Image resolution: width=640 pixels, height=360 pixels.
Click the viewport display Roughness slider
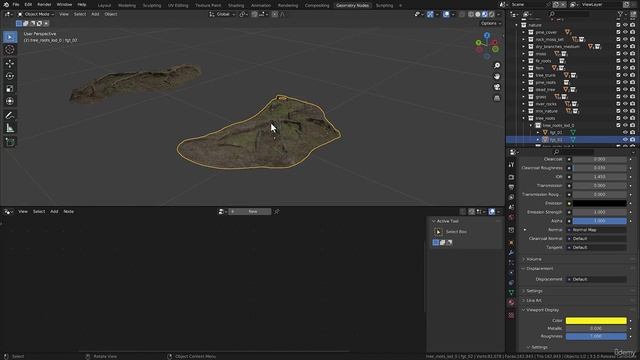(x=596, y=336)
